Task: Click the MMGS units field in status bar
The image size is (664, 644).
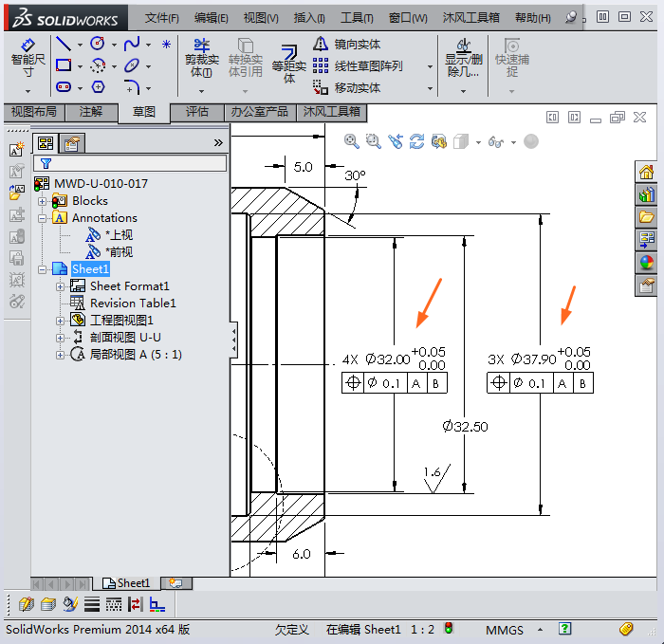Action: tap(506, 629)
